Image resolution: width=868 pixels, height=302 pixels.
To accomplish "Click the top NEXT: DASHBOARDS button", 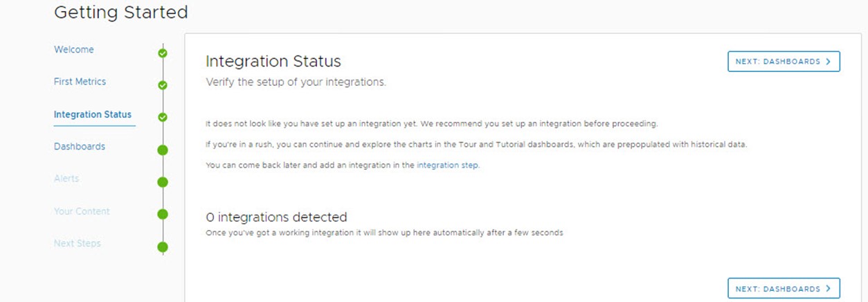I will (784, 62).
